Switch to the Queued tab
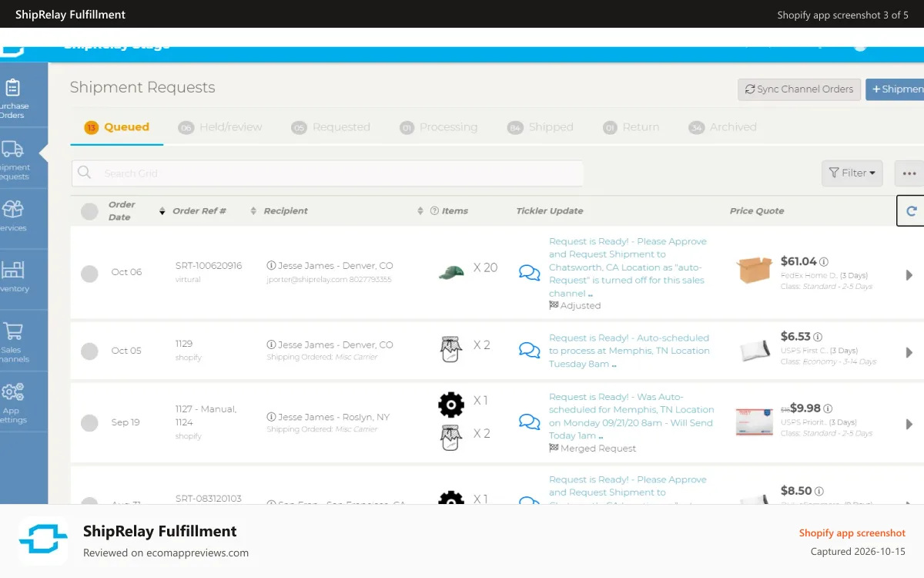 (x=116, y=127)
